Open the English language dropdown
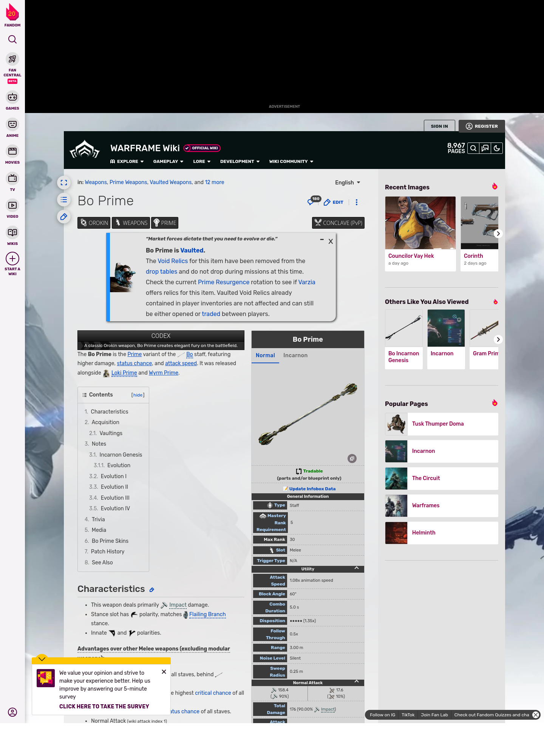The image size is (544, 756). click(347, 183)
